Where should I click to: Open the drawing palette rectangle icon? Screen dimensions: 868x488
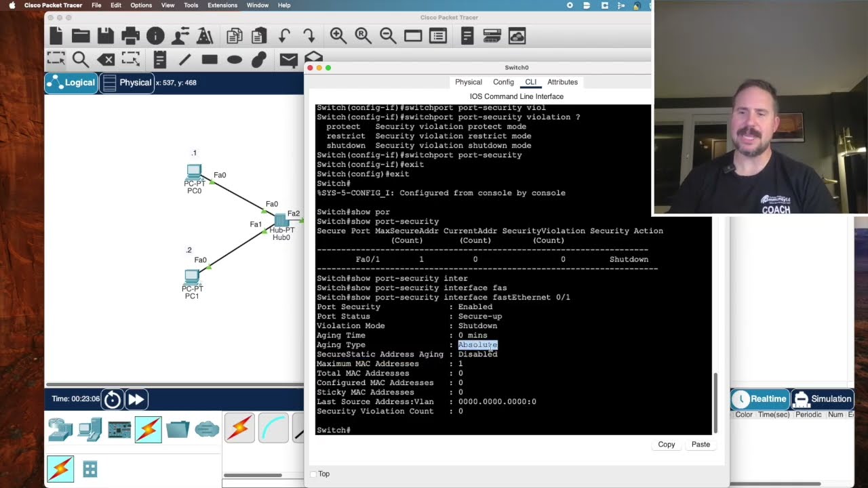413,36
